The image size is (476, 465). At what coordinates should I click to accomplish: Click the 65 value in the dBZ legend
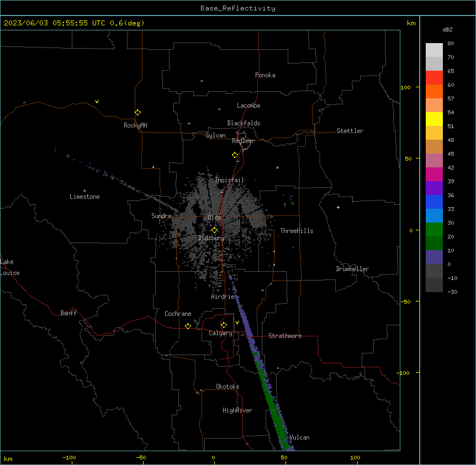451,71
